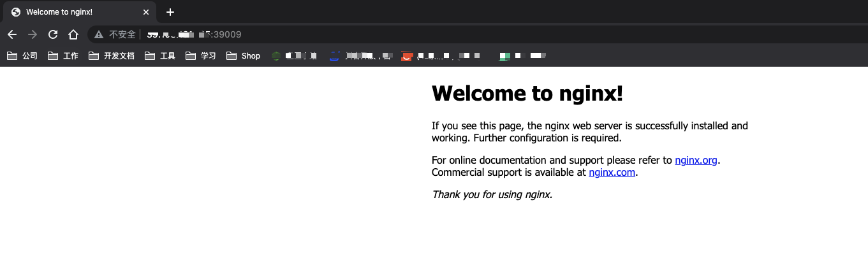Image resolution: width=868 pixels, height=258 pixels.
Task: Open the bookmark with red-orange icon
Action: pyautogui.click(x=440, y=56)
